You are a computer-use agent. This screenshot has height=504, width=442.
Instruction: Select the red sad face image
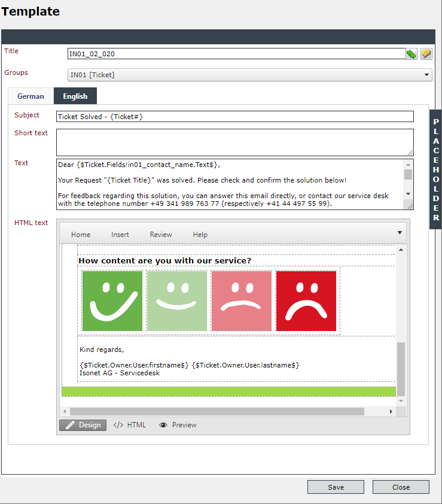306,301
